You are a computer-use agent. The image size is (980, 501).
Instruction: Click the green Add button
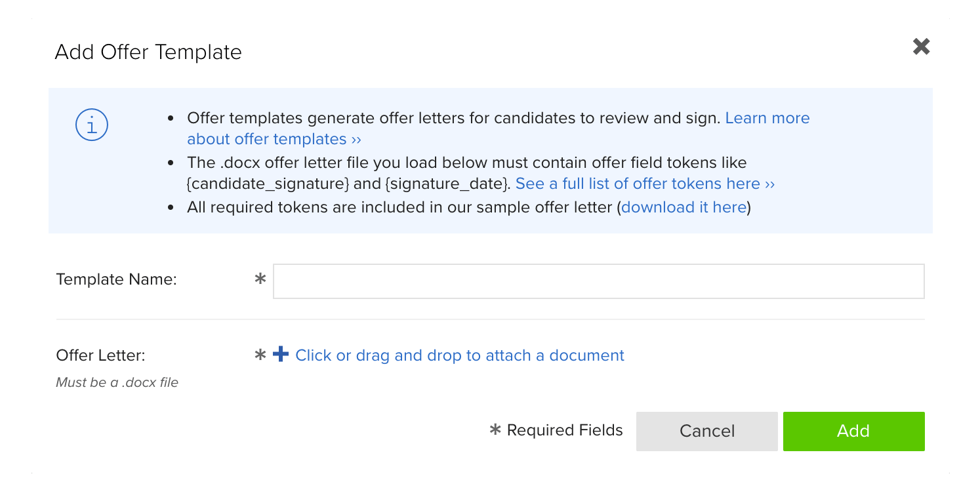(853, 431)
